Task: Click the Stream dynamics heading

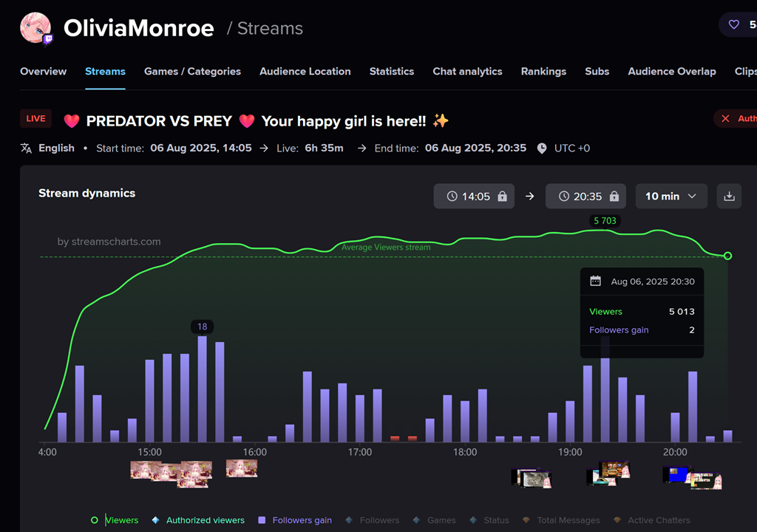Action: (x=87, y=193)
